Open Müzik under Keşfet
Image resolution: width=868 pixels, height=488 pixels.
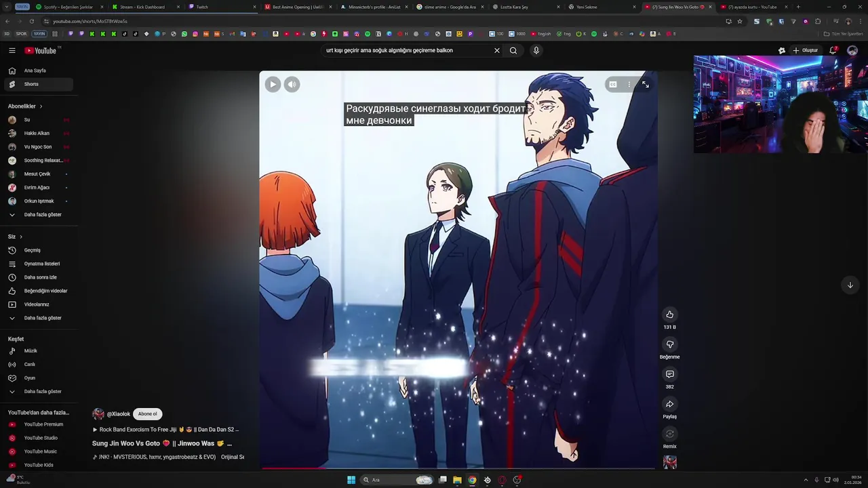click(x=37, y=351)
